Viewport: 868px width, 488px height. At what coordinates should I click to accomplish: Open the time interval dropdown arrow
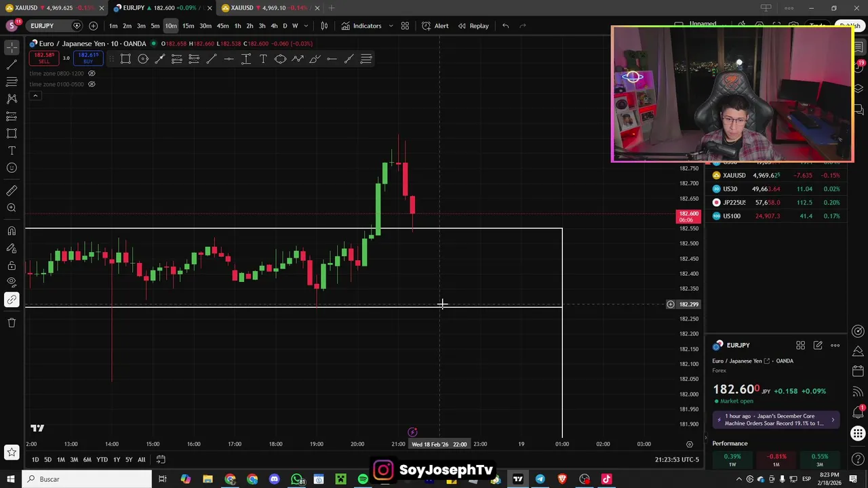[x=306, y=26]
